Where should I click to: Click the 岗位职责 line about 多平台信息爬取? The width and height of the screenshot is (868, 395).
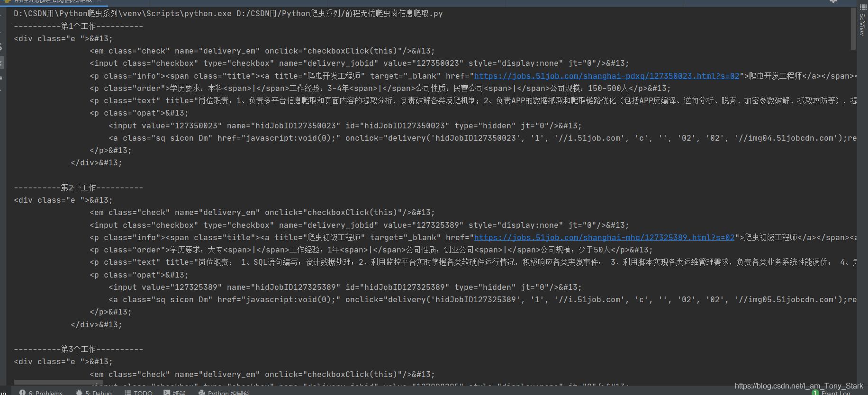tap(473, 100)
